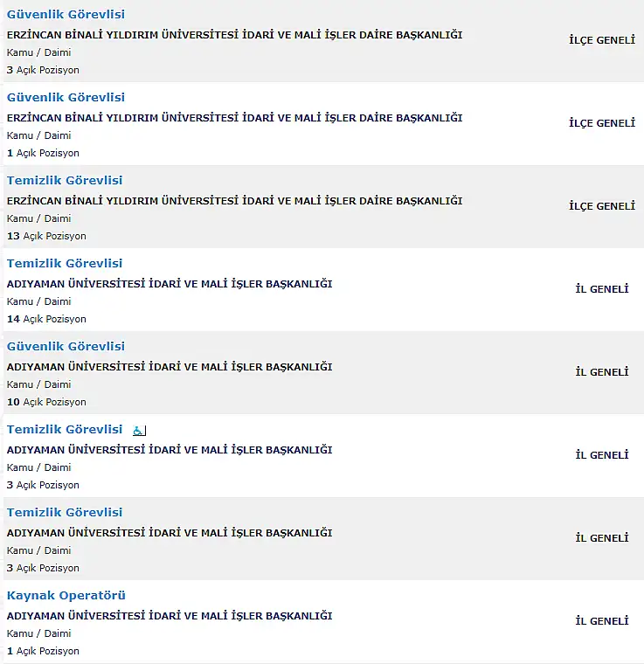Open Temizlik Görevlisi listing with 14 open positions
This screenshot has width=644, height=664.
(65, 263)
